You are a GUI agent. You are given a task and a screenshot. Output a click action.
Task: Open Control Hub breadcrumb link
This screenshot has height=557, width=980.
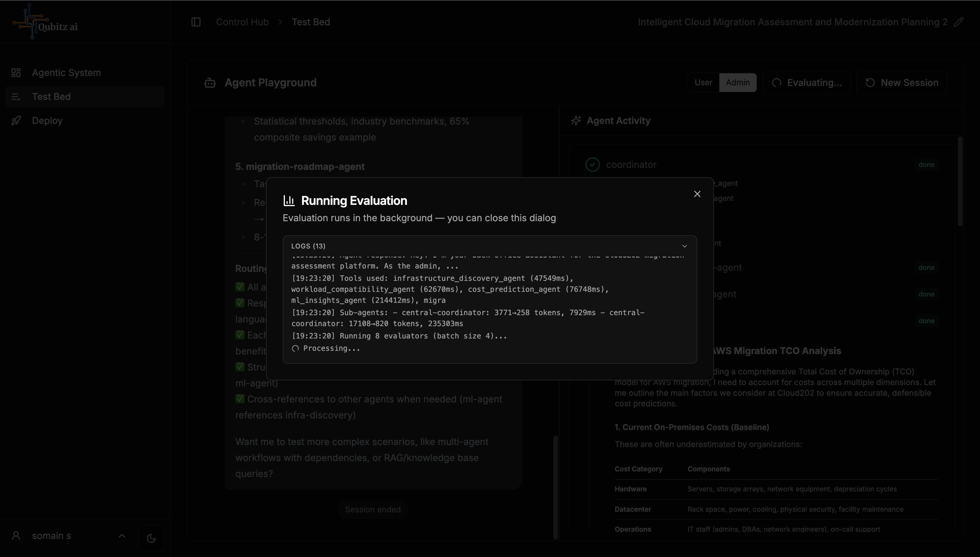coord(242,22)
